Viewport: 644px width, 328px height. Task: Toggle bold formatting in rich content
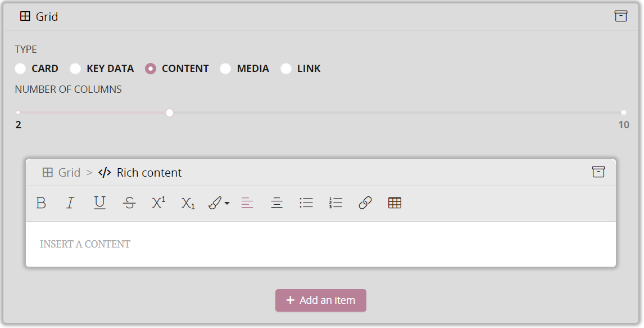41,203
